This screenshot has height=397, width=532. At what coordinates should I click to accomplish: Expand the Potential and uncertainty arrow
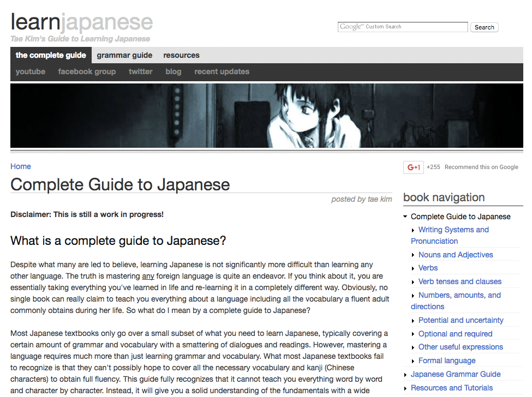point(413,321)
